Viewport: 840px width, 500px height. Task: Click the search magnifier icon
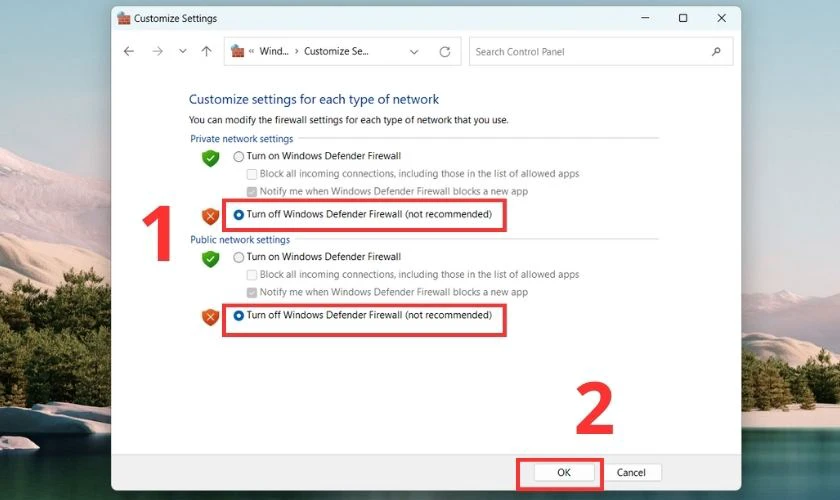pos(716,52)
